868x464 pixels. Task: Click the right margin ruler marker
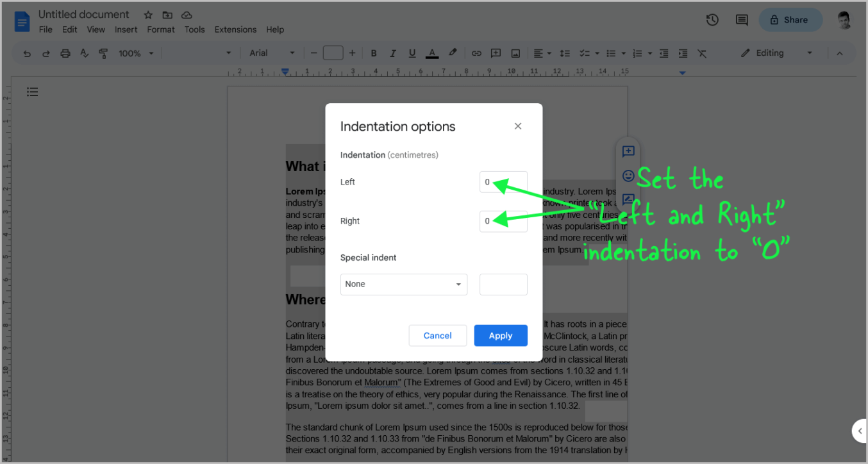[682, 73]
